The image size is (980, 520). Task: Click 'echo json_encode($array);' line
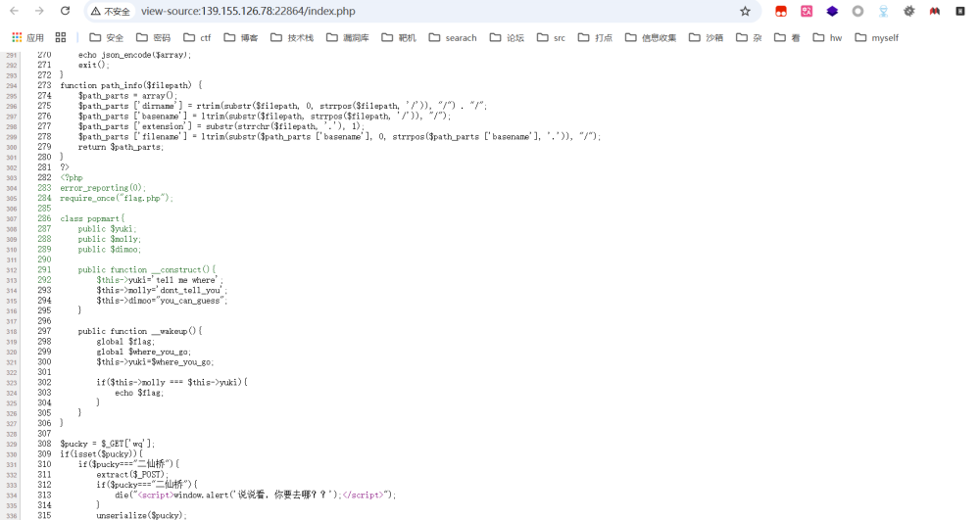(x=134, y=55)
